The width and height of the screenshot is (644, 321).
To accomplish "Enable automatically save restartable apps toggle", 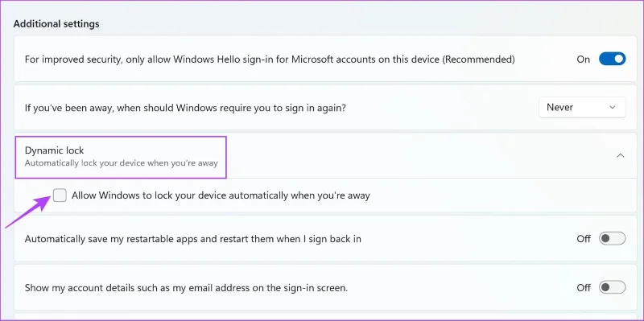I will click(612, 238).
